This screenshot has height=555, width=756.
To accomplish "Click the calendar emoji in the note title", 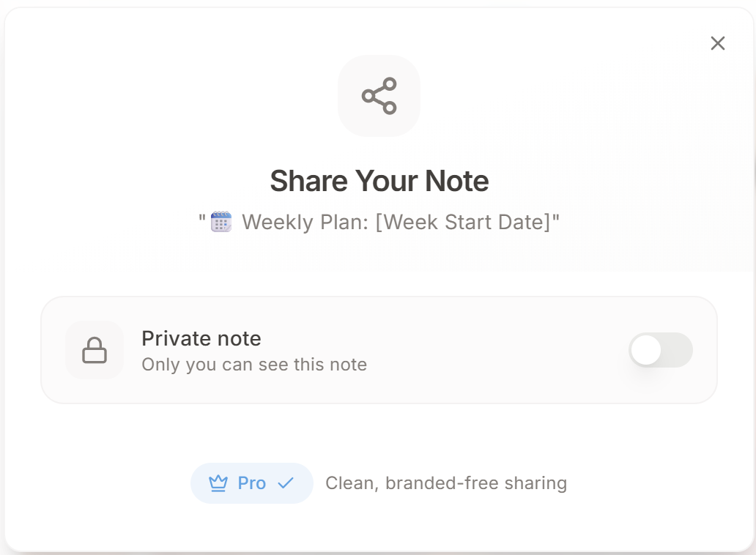I will click(221, 221).
